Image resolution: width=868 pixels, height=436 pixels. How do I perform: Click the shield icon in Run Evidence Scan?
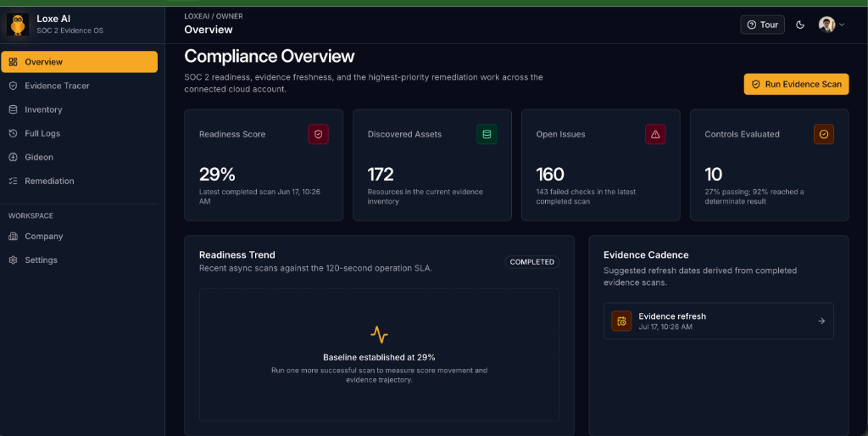coord(755,84)
